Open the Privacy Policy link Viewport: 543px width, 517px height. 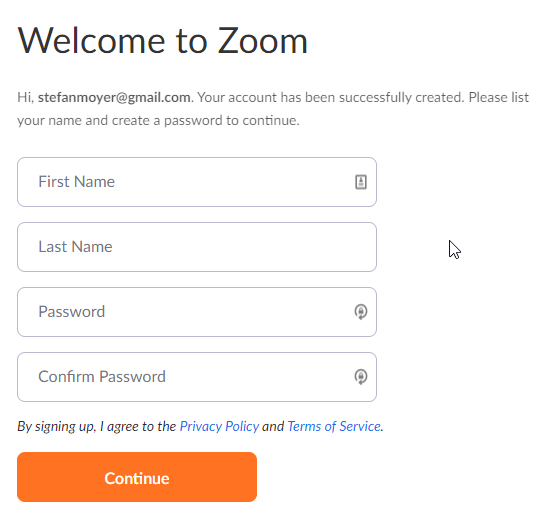(219, 426)
